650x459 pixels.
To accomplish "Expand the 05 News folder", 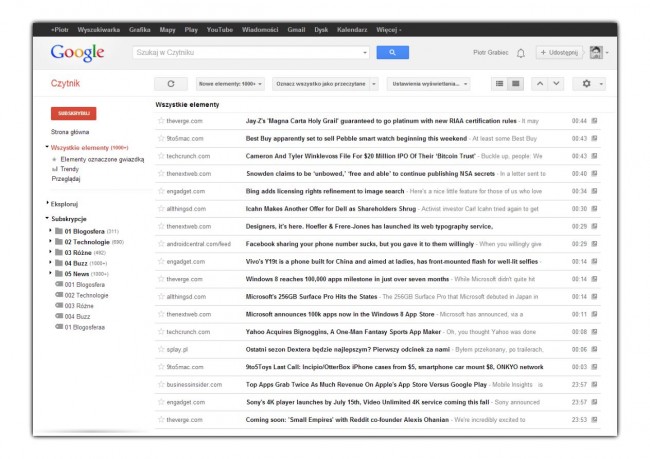I will [51, 273].
